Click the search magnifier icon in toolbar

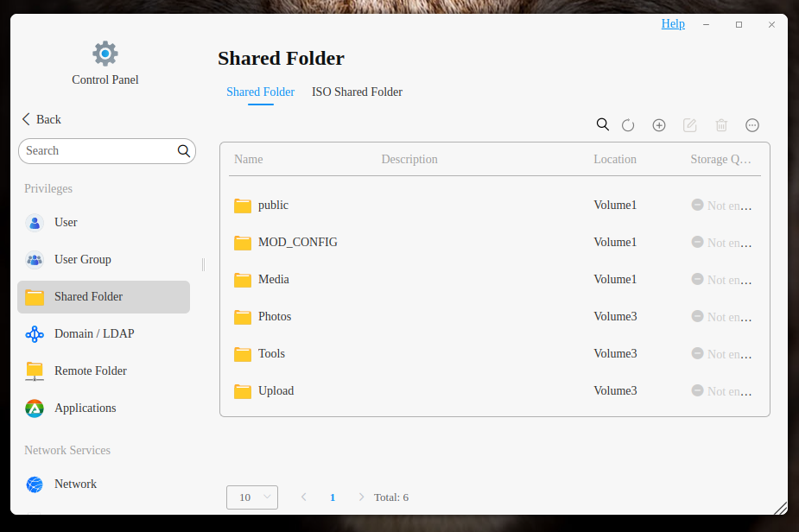click(x=602, y=125)
